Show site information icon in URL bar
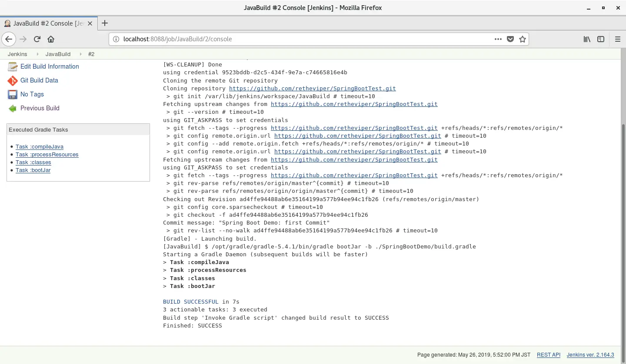This screenshot has height=364, width=626. click(116, 39)
